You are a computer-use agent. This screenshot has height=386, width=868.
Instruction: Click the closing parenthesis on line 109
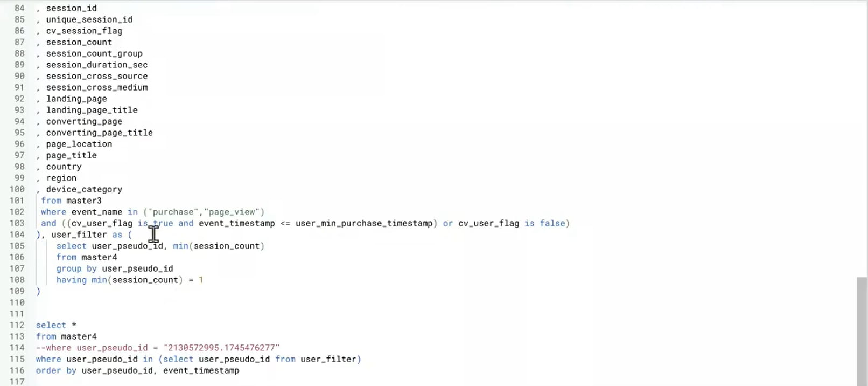click(38, 291)
